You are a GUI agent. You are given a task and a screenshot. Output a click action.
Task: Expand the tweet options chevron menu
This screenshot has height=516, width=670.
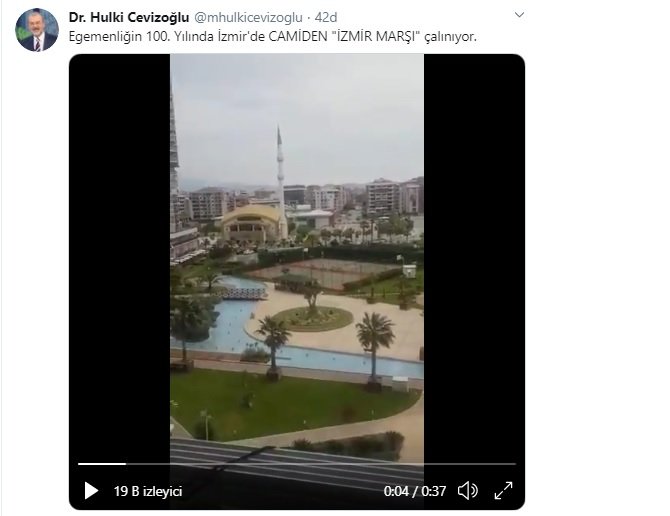[x=519, y=15]
